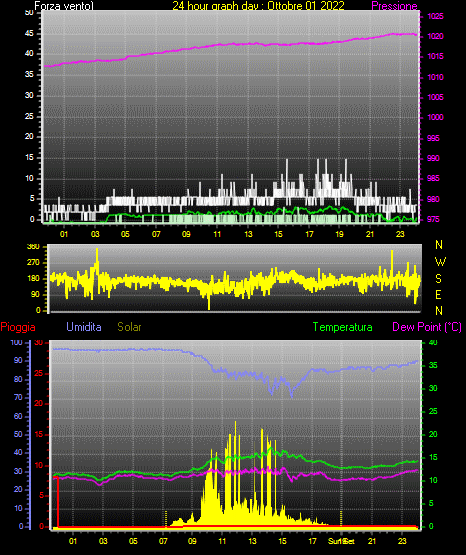Viewport: 466px width, 555px height.
Task: Click hour "21" on the bottom chart axis
Action: click(x=372, y=541)
